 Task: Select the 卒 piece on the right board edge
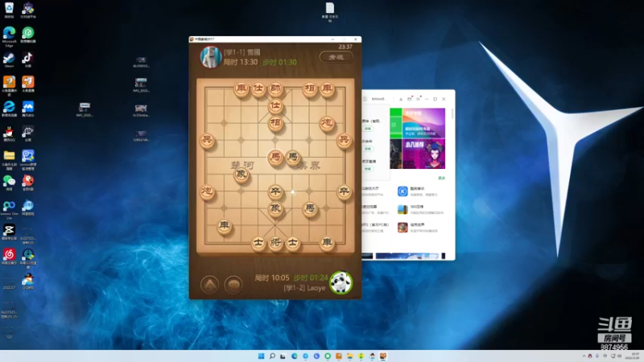tap(345, 191)
